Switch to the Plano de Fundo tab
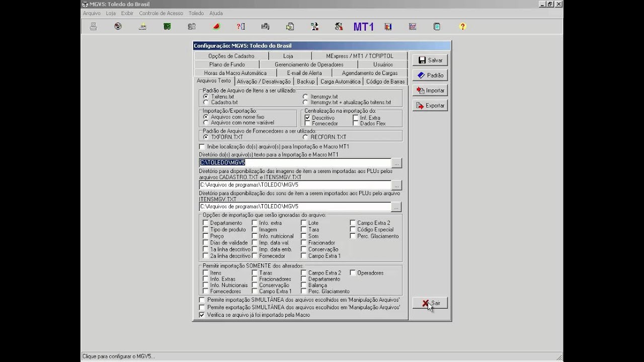Screen dimensions: 644x362 (x=227, y=64)
